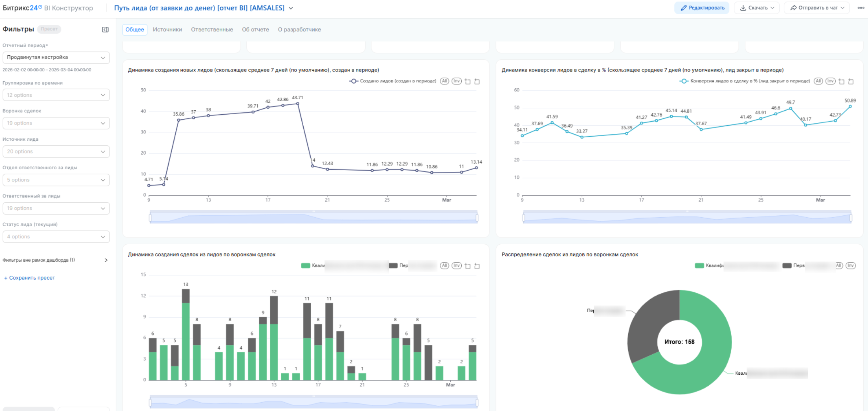Expand 'Фильтры вне рамок дашборда' section

106,260
